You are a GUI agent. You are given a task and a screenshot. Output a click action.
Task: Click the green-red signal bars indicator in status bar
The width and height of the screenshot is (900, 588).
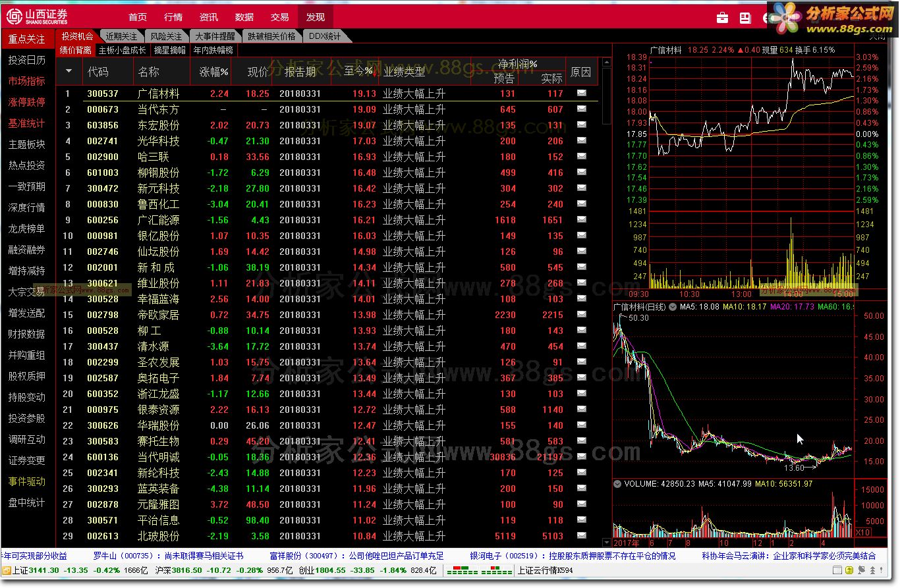pyautogui.click(x=478, y=570)
